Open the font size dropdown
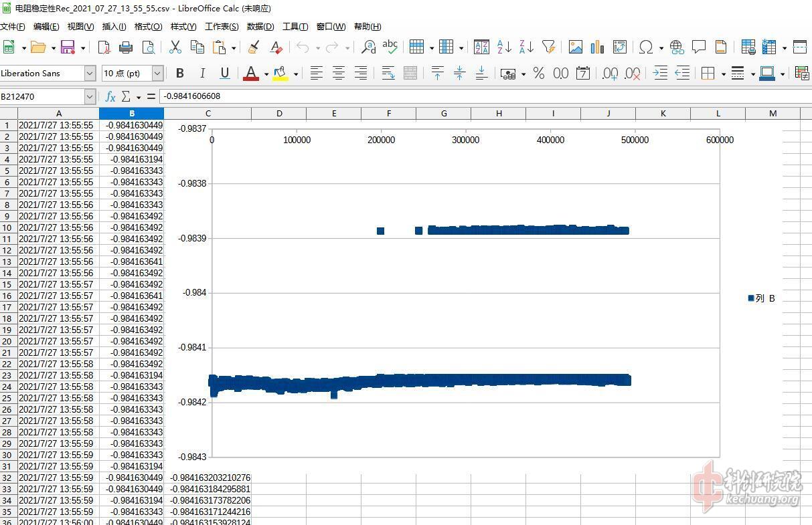812x525 pixels. (158, 74)
